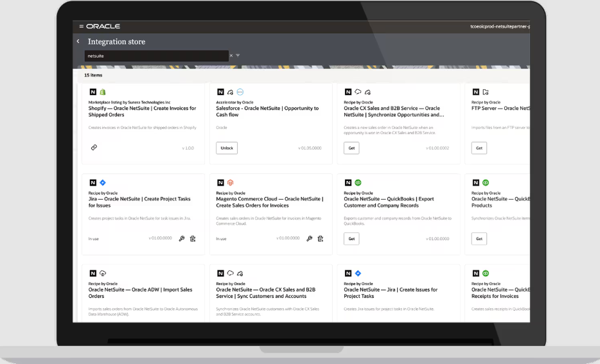Screen dimensions: 600x364
Task: Click 'In use' status on Jira card
Action: pyautogui.click(x=93, y=239)
